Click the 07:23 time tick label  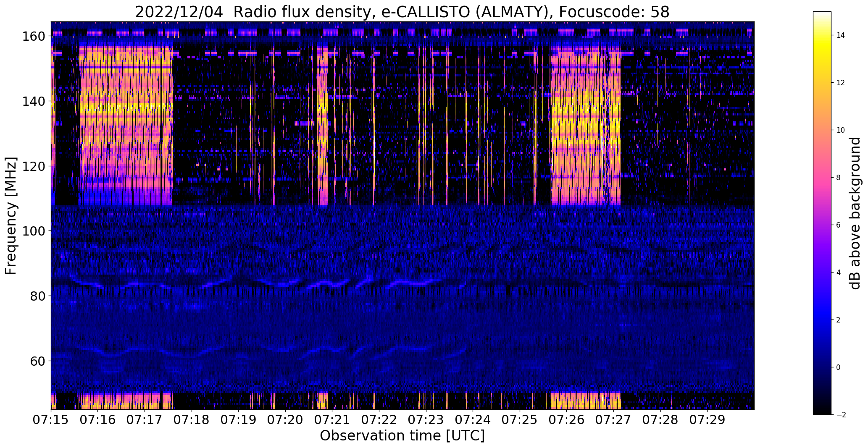click(426, 419)
